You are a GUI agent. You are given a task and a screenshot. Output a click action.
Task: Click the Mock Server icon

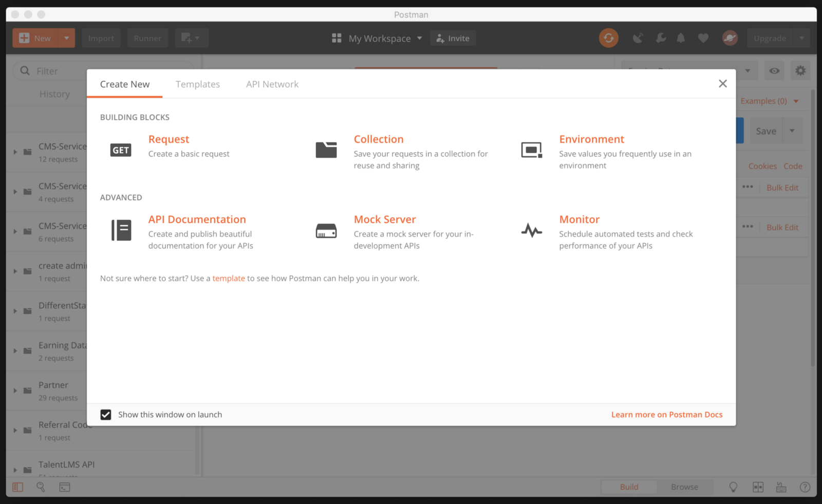tap(326, 231)
